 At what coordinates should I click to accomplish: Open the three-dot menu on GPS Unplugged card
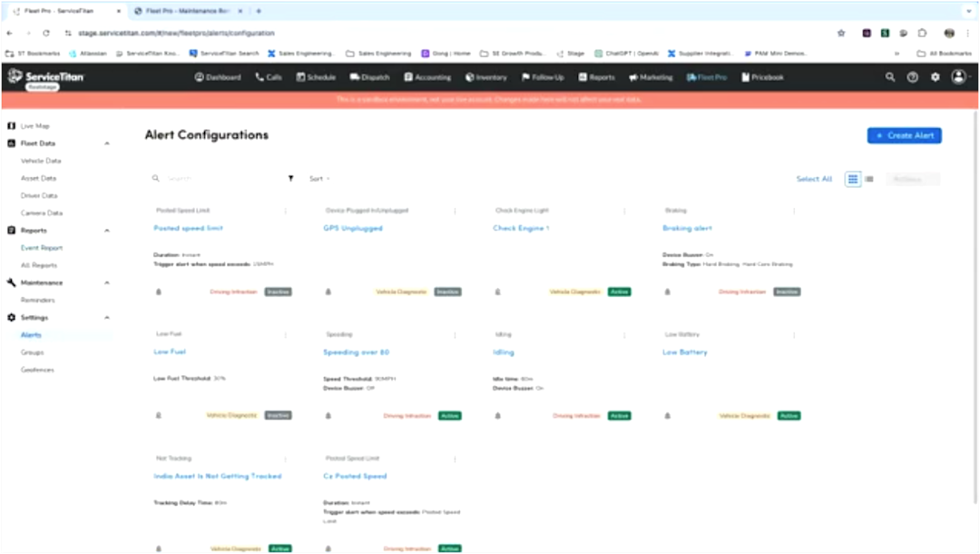455,211
